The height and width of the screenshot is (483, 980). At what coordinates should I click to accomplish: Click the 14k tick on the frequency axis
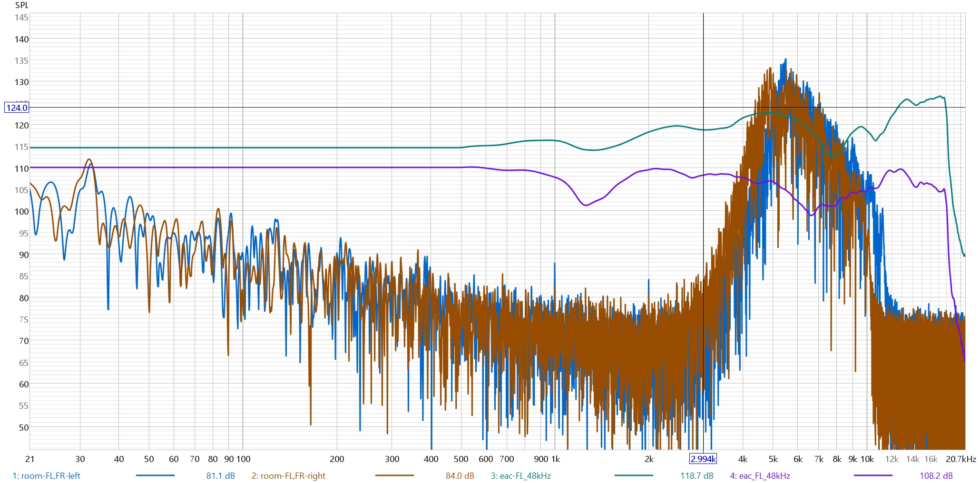coord(912,459)
